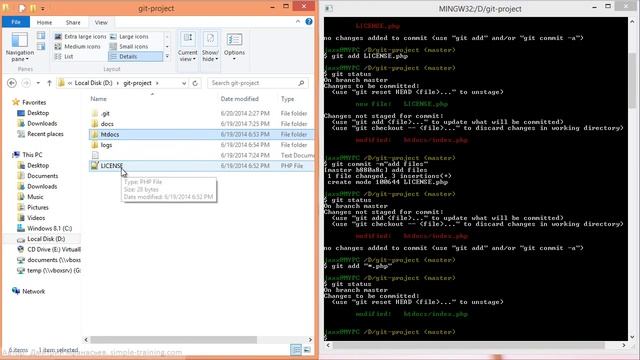
Task: Open recent locations dropdown arrow
Action: point(38,83)
